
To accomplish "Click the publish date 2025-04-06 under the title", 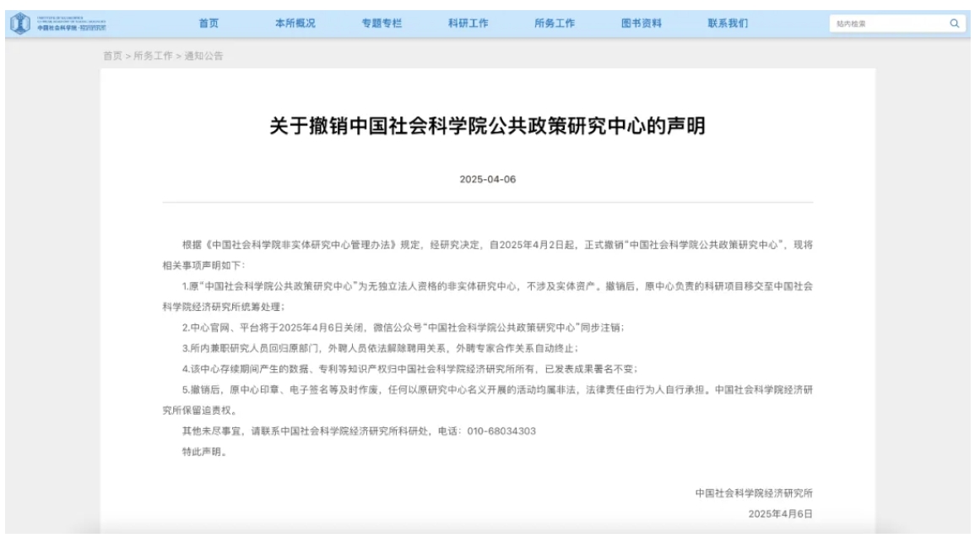I will coord(488,180).
